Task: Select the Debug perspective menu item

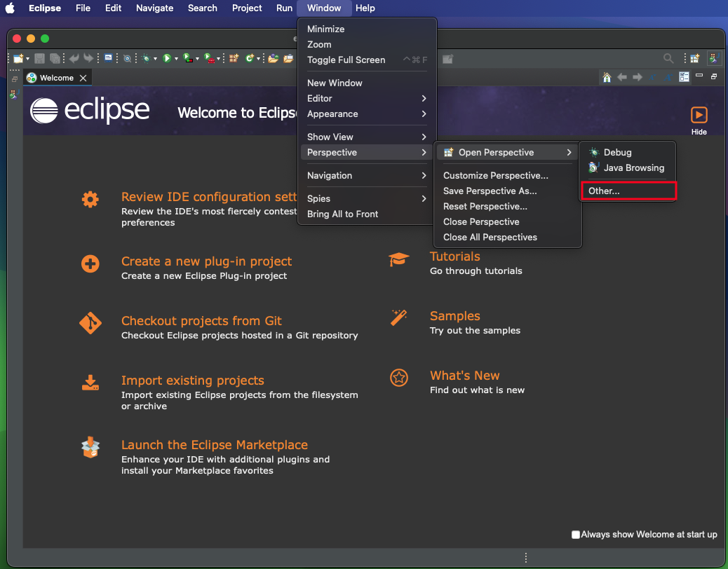Action: (628, 152)
